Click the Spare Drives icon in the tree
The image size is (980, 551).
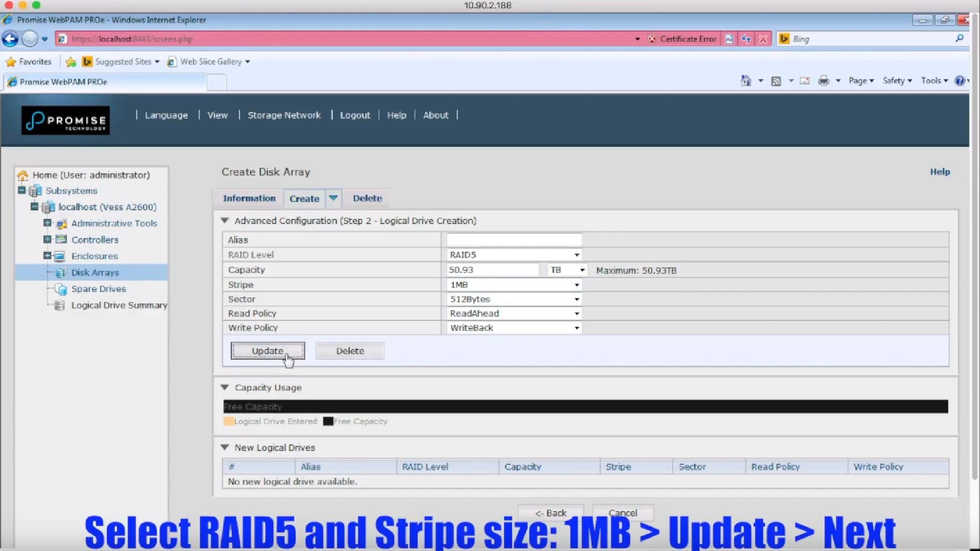coord(61,289)
